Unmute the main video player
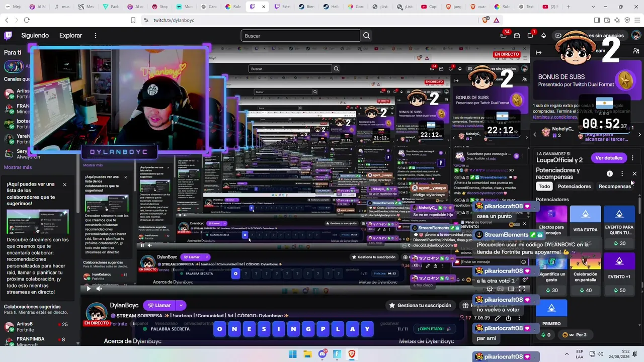644x362 pixels. coord(99,289)
